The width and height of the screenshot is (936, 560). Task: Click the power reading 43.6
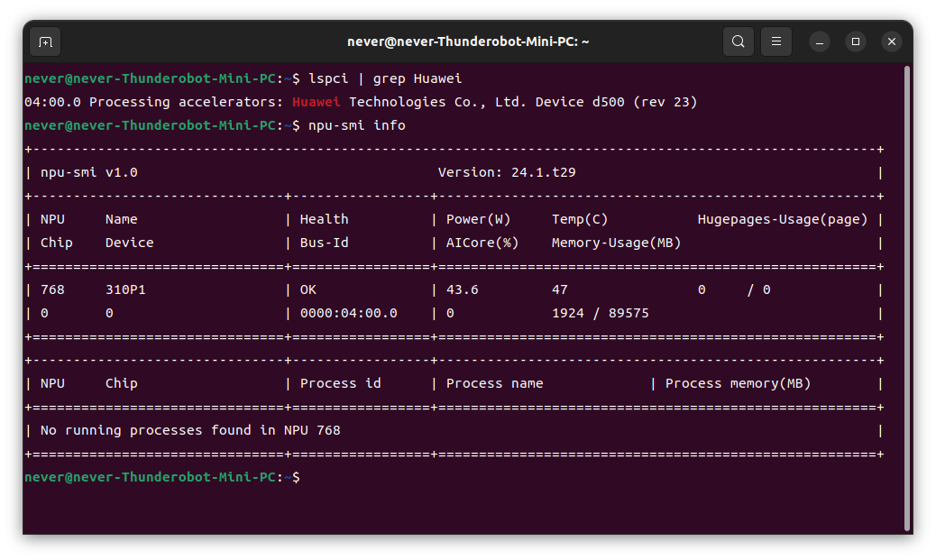tap(462, 290)
